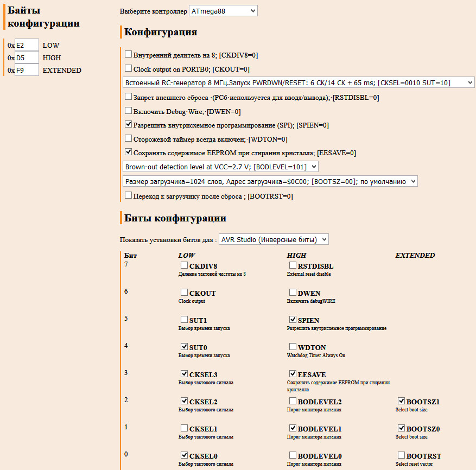
Task: Enable Debug Wire DWEN=0 checkbox
Action: click(x=129, y=110)
